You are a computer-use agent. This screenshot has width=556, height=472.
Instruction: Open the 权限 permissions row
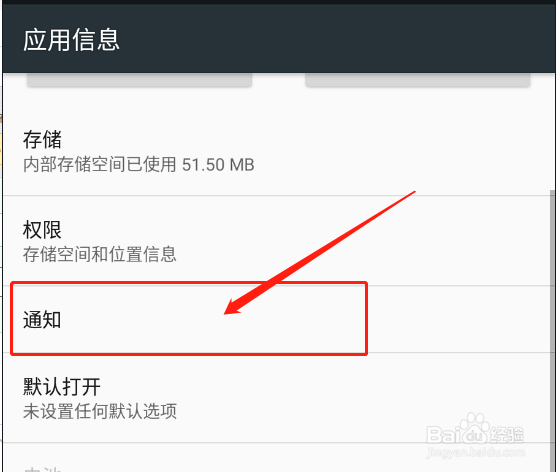tap(278, 240)
